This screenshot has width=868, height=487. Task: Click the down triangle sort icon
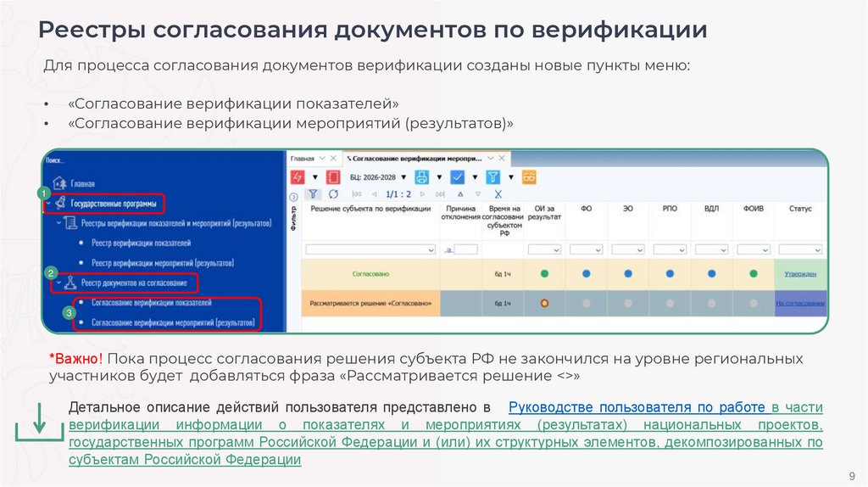click(478, 194)
